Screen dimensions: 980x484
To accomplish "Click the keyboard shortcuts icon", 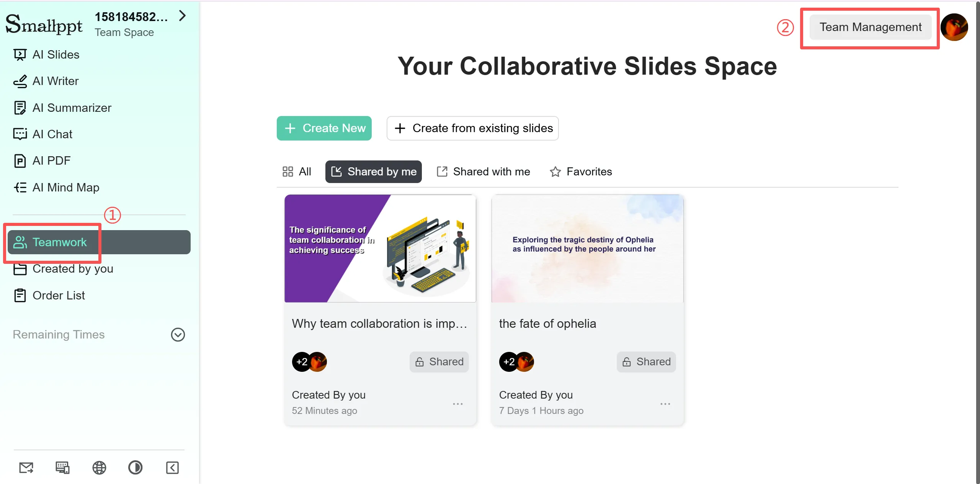I will coord(62,468).
